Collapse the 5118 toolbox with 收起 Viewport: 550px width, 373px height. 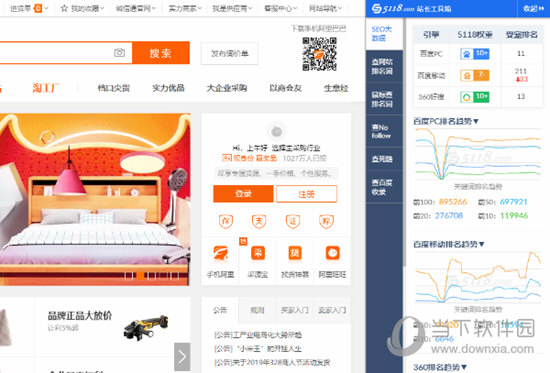point(533,8)
